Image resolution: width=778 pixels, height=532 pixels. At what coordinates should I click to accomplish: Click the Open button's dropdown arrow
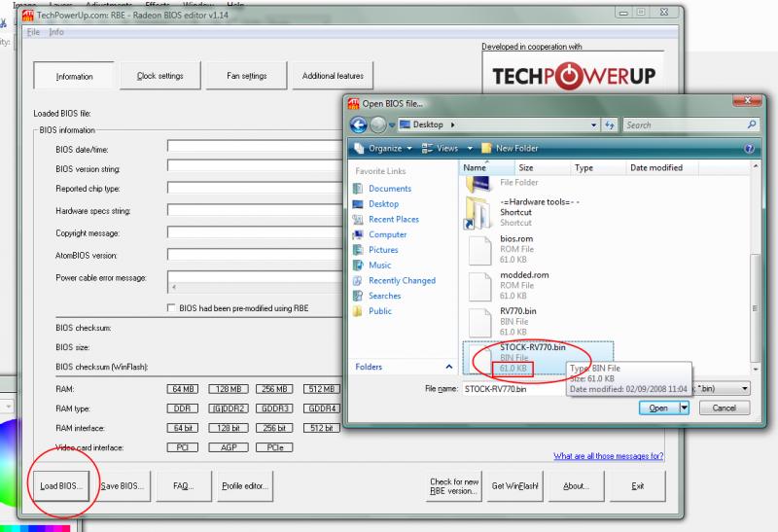click(x=685, y=408)
